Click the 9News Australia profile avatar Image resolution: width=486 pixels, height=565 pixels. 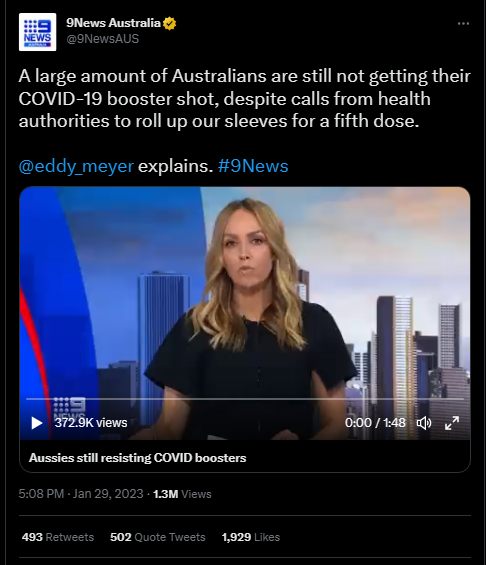[x=37, y=32]
